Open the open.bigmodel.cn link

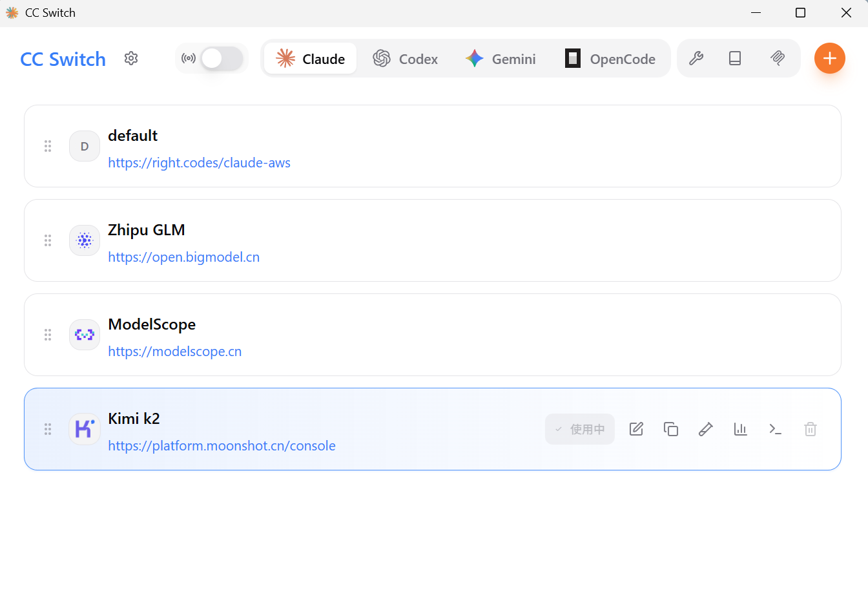(184, 257)
